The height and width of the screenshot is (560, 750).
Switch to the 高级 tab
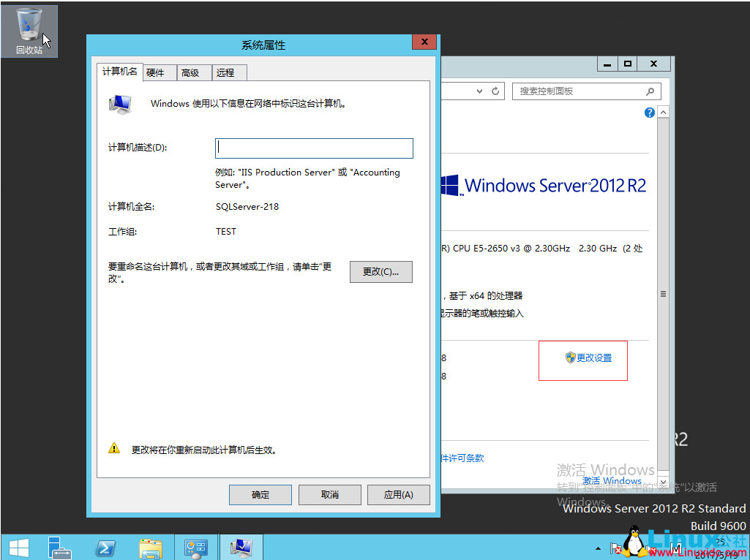tap(192, 72)
